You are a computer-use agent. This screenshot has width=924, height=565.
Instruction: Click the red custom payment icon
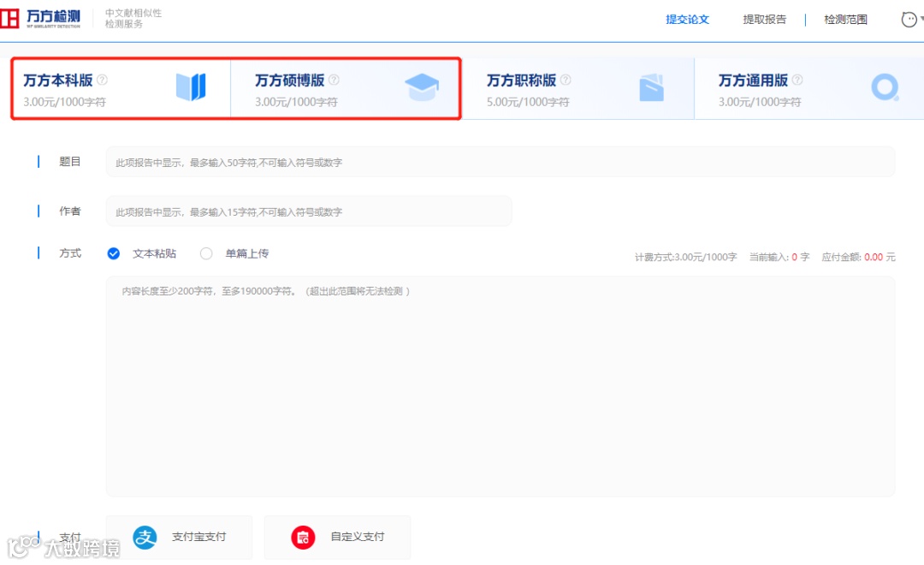303,538
